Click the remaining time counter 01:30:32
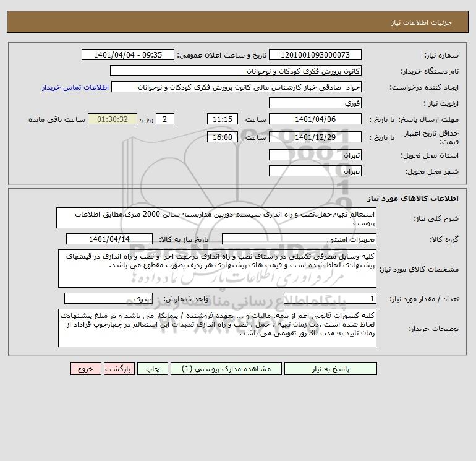The height and width of the screenshot is (461, 476). click(x=113, y=119)
